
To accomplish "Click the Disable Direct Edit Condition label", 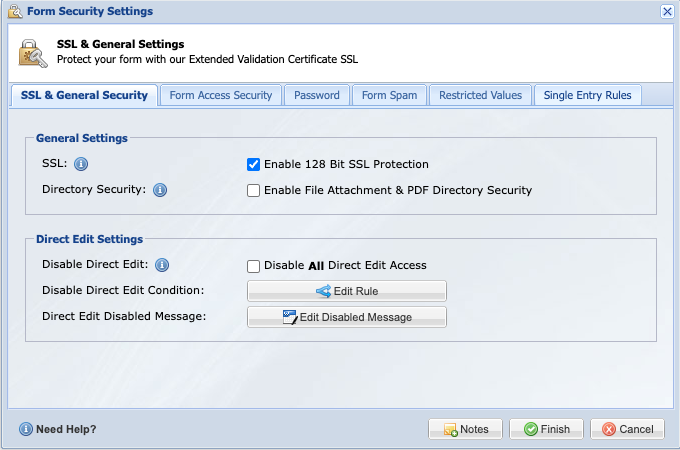I will 123,290.
